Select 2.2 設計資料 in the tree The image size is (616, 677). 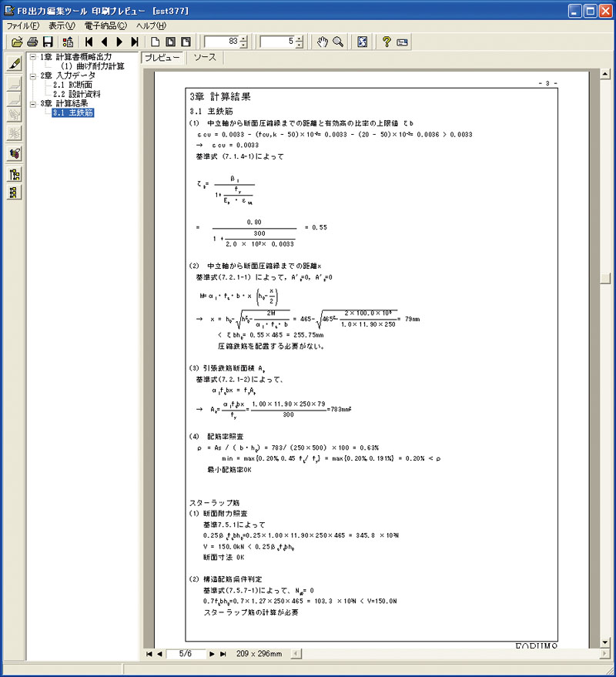click(x=77, y=94)
